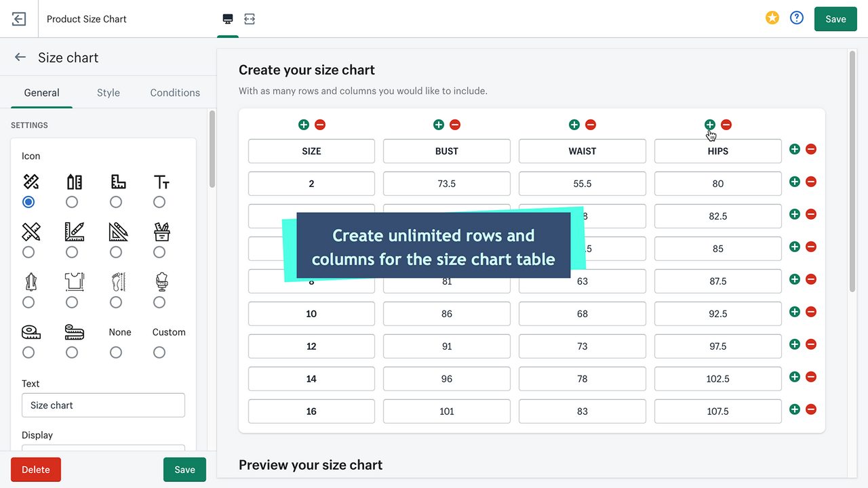Save the size chart with the green Save button
868x488 pixels.
[x=184, y=469]
